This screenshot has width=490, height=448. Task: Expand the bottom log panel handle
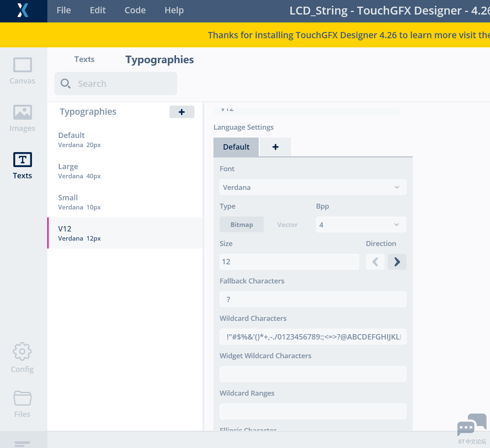(22, 443)
